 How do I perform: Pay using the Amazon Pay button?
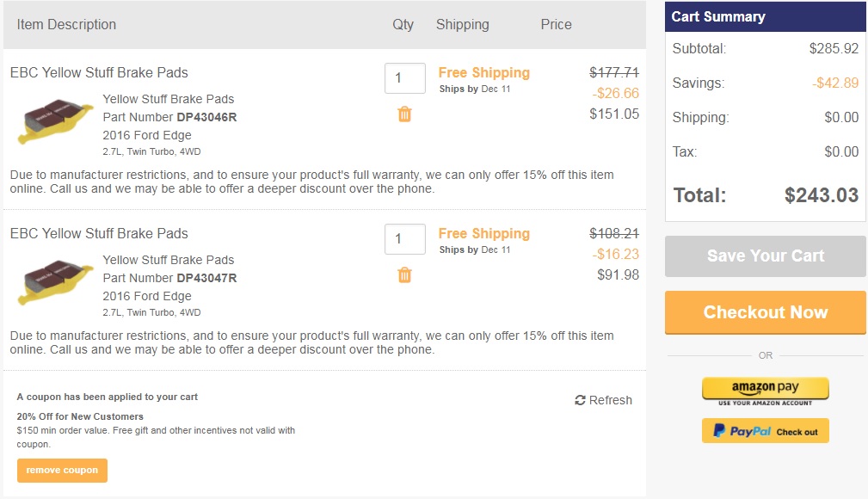pos(765,390)
